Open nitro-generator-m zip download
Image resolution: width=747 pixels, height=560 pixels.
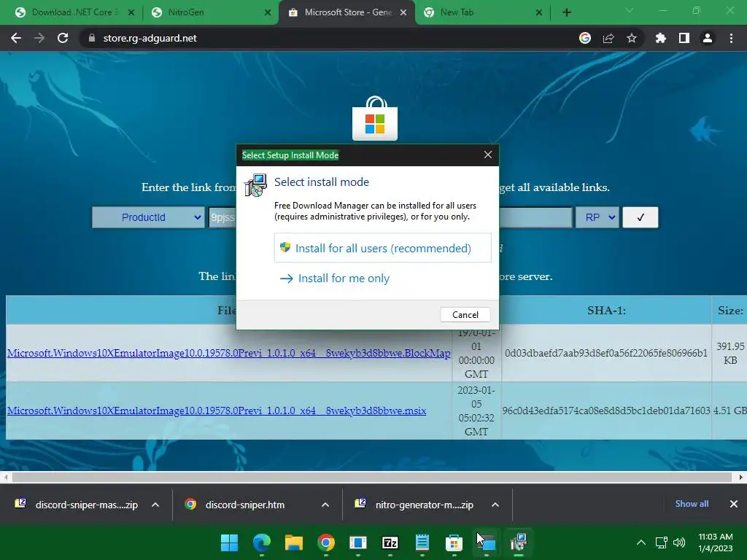coord(414,505)
